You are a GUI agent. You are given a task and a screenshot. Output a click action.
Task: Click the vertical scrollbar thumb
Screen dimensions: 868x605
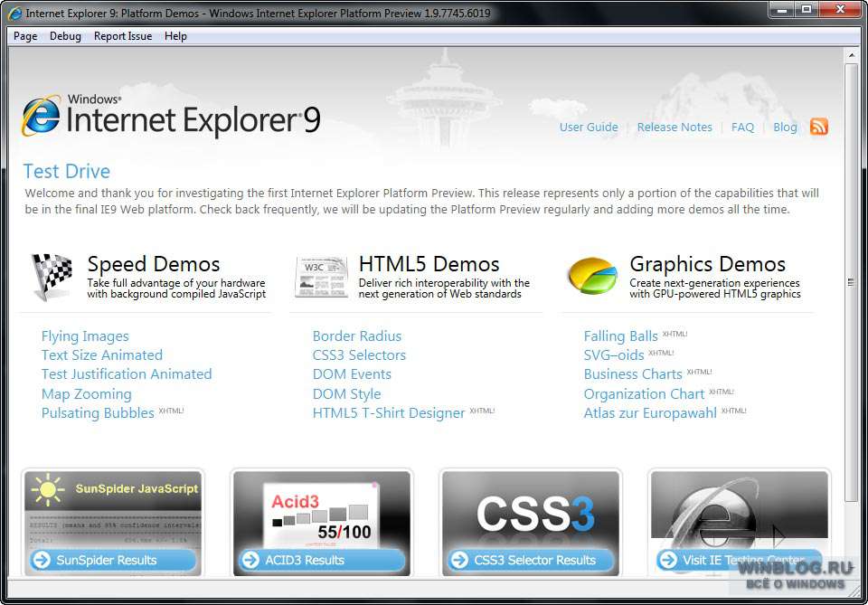coord(852,282)
